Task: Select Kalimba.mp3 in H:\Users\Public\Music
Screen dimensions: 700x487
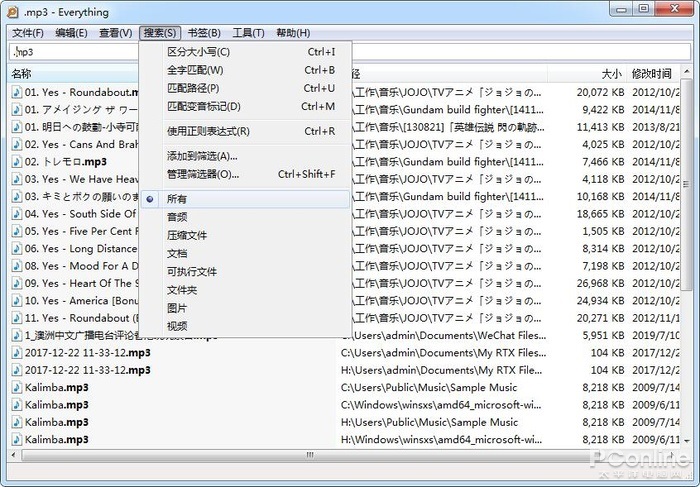Action: point(57,422)
